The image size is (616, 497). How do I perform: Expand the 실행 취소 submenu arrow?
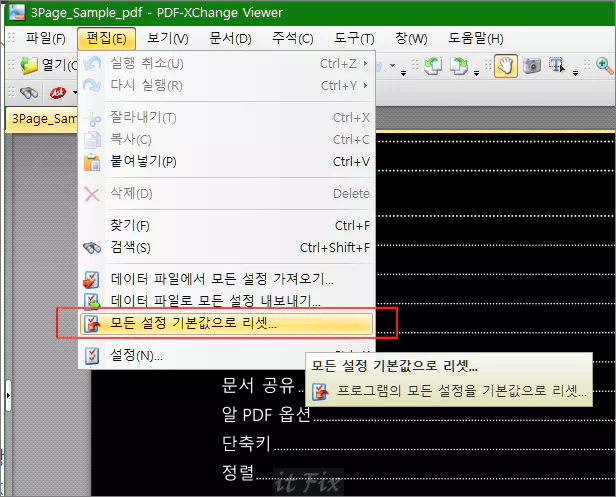366,64
